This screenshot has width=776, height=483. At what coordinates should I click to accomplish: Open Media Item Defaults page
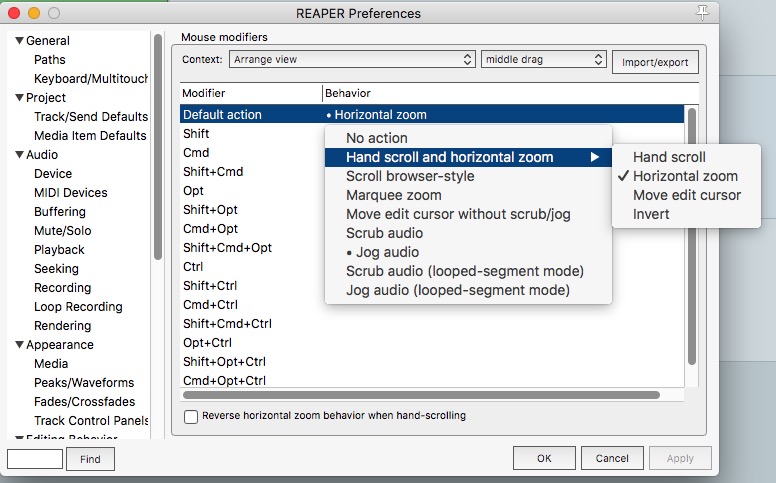[90, 136]
